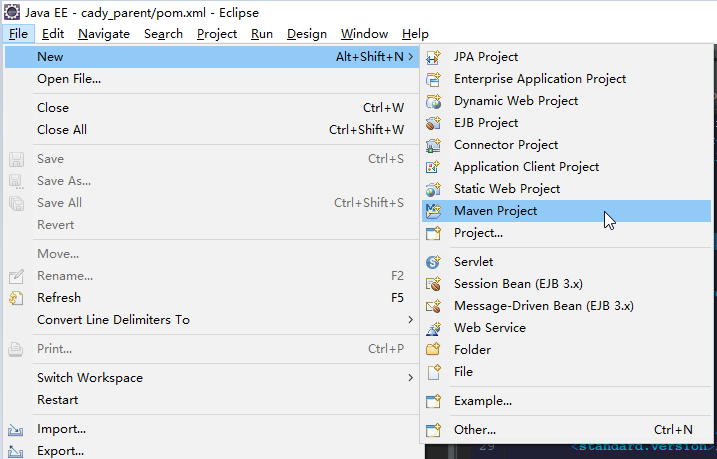Choose Connector Project
The image size is (717, 459).
click(x=567, y=145)
